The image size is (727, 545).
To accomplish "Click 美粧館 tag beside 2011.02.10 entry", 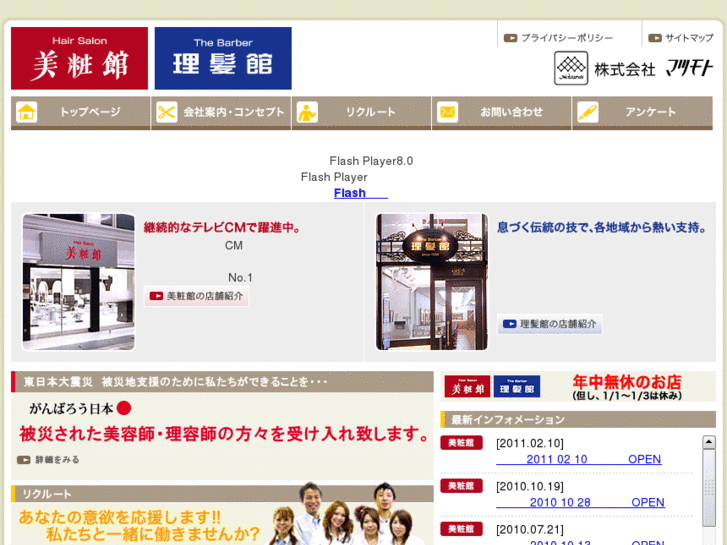I will point(461,443).
